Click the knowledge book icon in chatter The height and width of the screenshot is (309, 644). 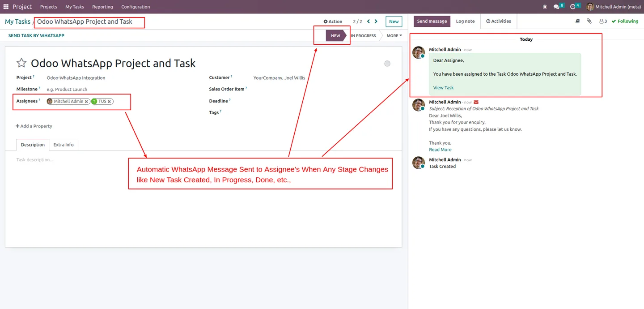tap(577, 21)
